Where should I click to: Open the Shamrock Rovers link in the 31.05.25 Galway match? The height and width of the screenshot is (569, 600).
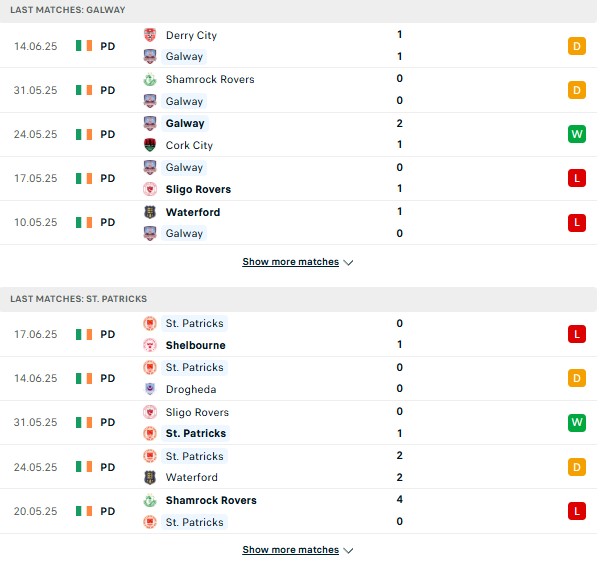coord(210,79)
